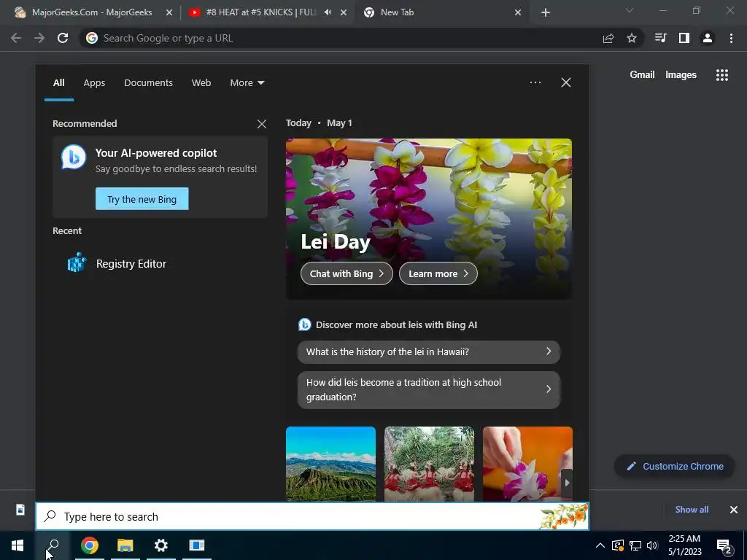Open Settings gear on the taskbar

[161, 545]
